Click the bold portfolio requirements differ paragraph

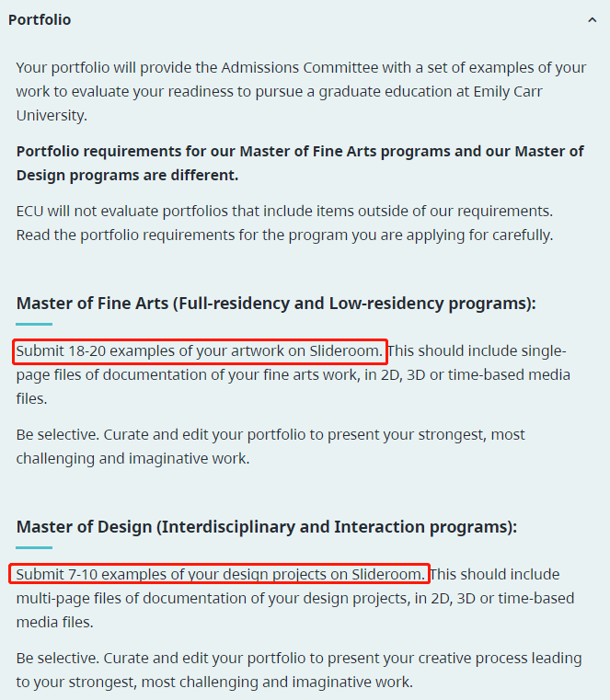300,163
